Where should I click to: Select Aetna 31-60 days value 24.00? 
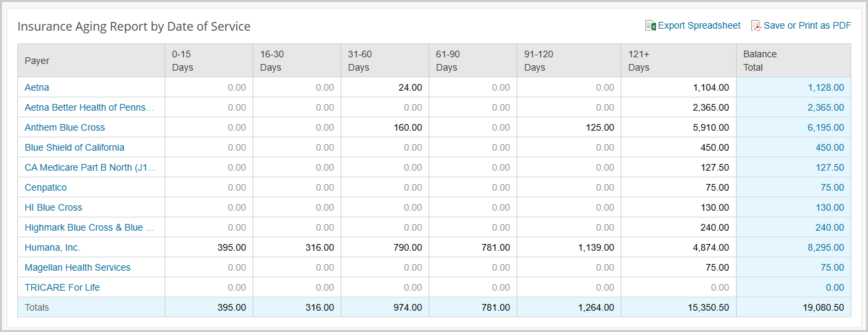pos(410,87)
